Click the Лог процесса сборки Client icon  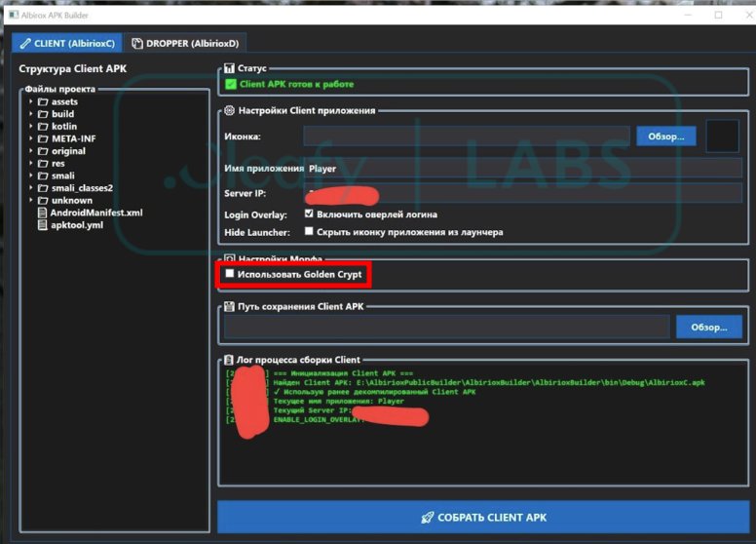(229, 361)
